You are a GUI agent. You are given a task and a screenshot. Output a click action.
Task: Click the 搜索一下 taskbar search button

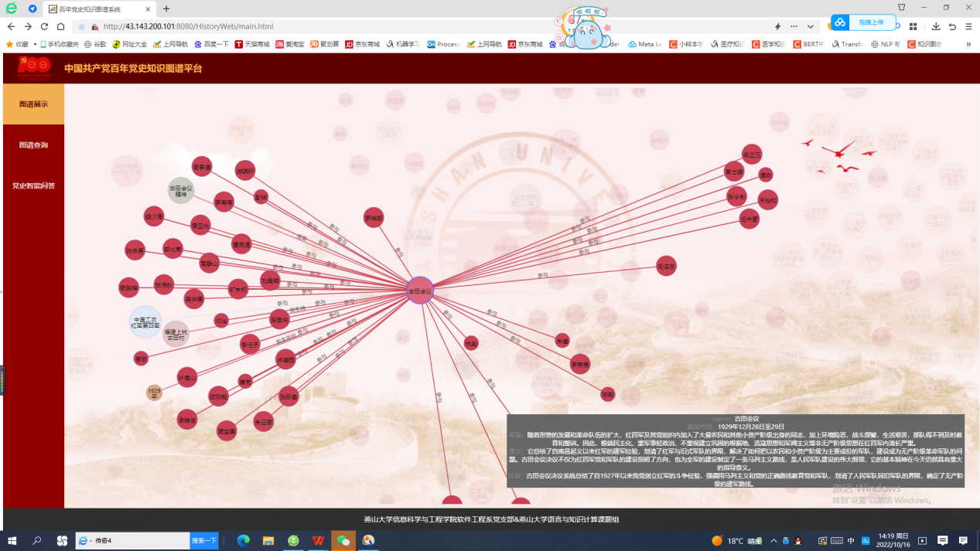(204, 541)
